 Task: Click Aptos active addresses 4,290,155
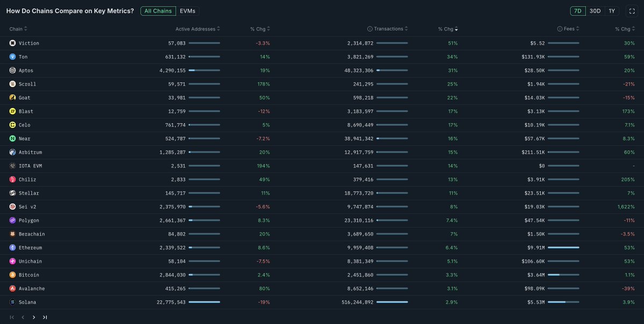pyautogui.click(x=172, y=70)
